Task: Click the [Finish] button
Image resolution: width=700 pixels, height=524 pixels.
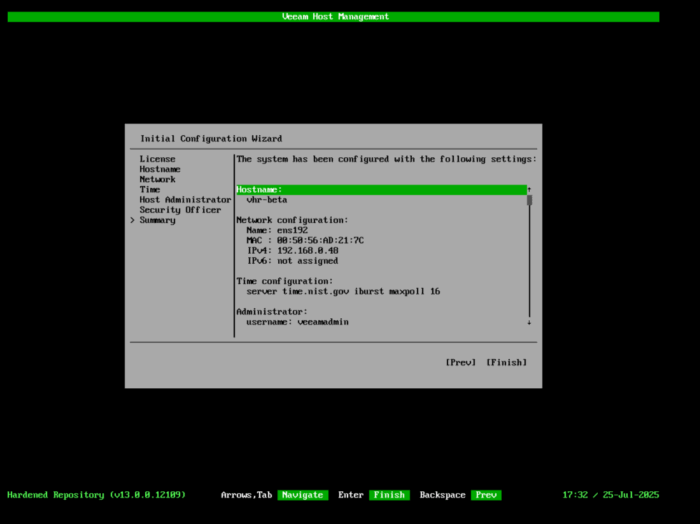Action: pyautogui.click(x=506, y=362)
